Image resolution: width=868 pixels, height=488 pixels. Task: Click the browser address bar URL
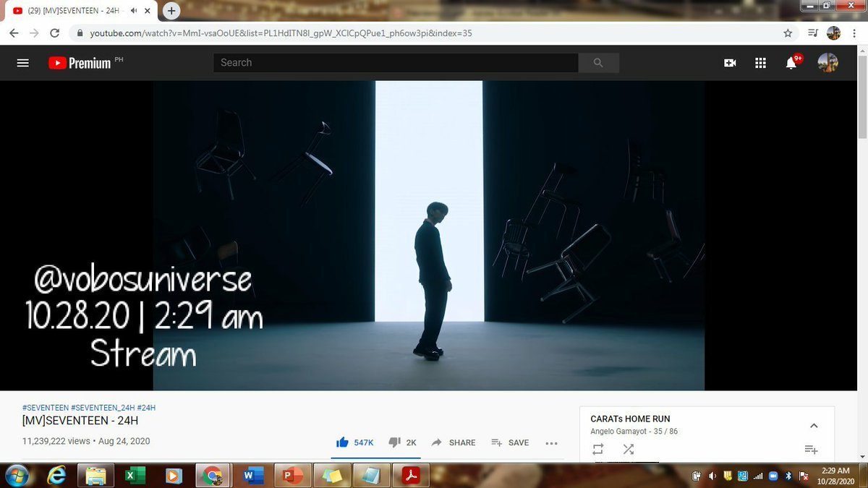tap(281, 33)
